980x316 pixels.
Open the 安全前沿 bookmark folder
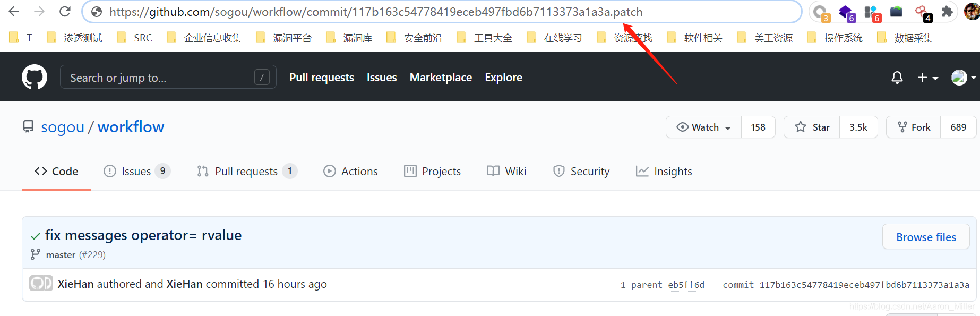click(414, 38)
